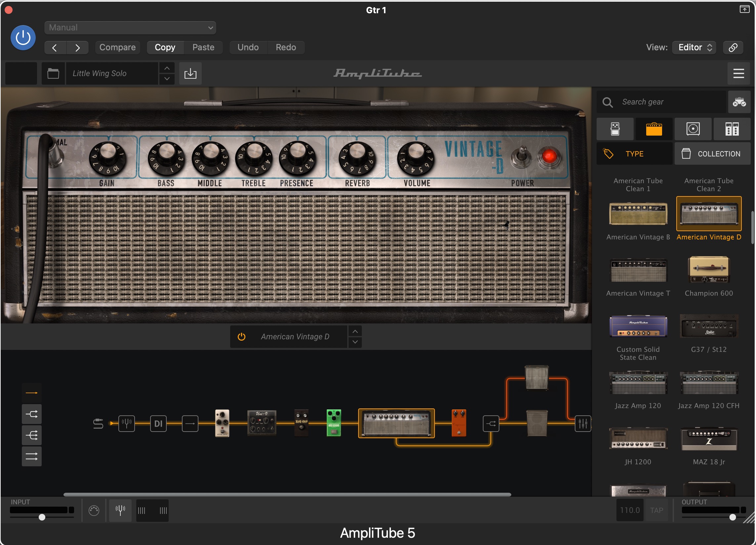Screen dimensions: 756x545
Task: Click the amp VOLUME knob
Action: (x=416, y=158)
